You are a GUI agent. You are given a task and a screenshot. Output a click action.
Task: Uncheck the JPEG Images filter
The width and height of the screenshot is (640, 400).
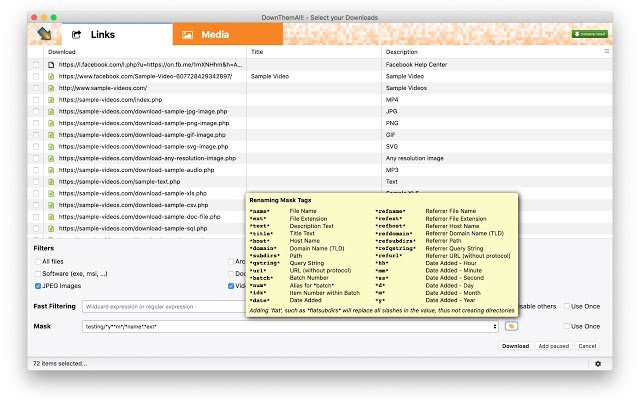(x=38, y=285)
